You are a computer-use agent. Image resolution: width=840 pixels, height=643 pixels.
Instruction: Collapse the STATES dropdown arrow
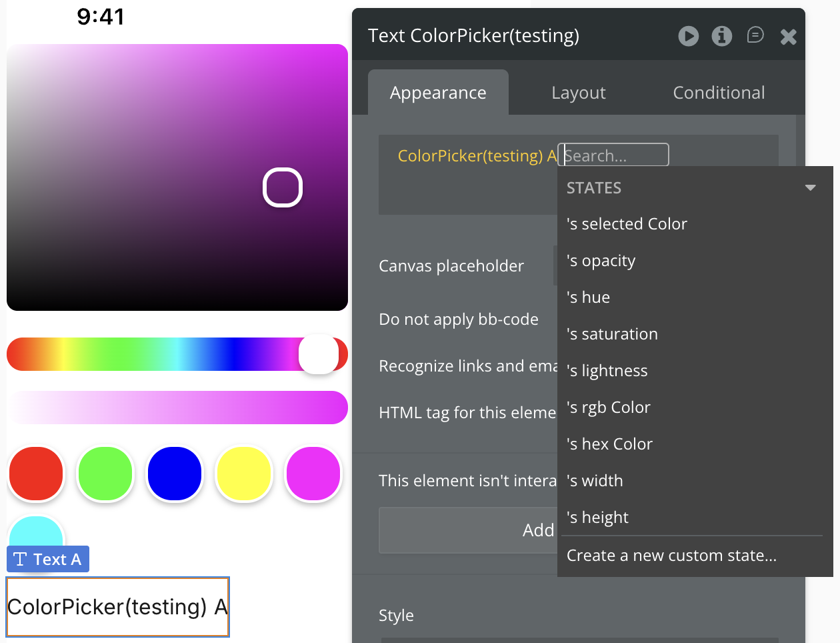coord(811,187)
